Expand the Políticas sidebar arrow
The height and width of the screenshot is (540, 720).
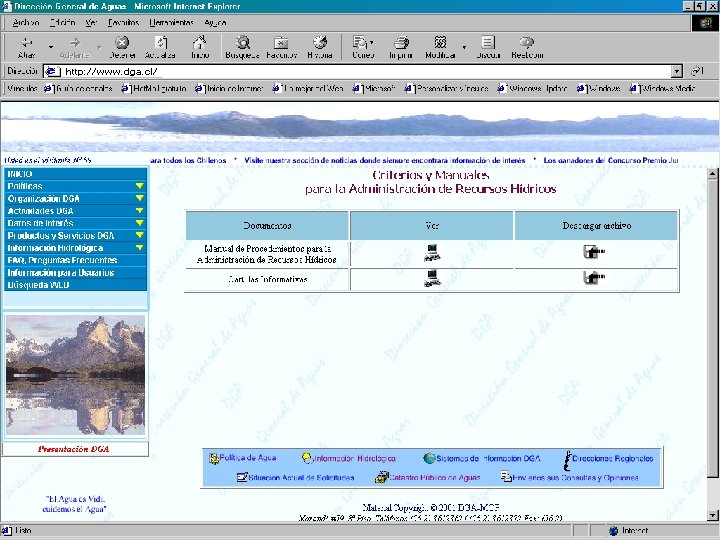[140, 186]
